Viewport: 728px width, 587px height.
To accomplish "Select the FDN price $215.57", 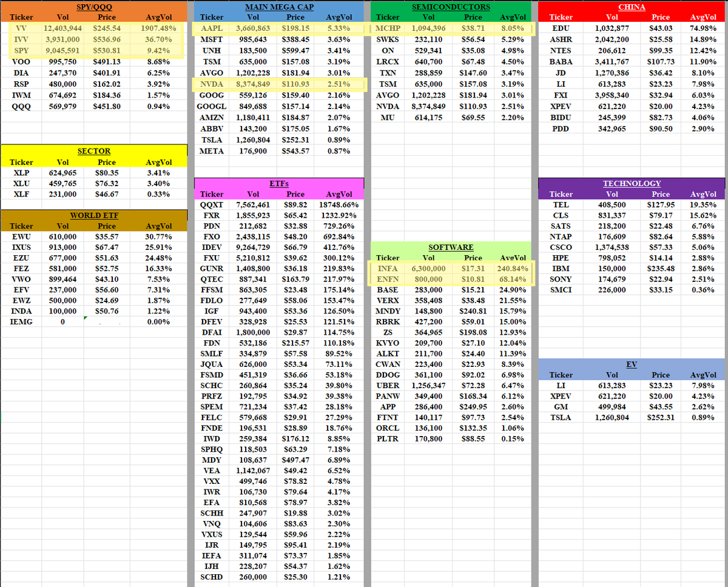I will [x=295, y=343].
